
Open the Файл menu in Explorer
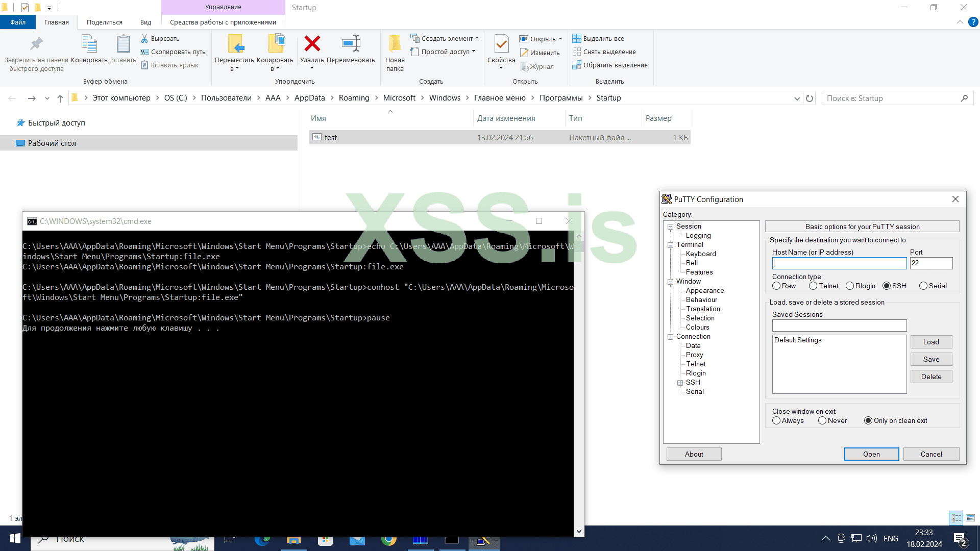pos(17,22)
